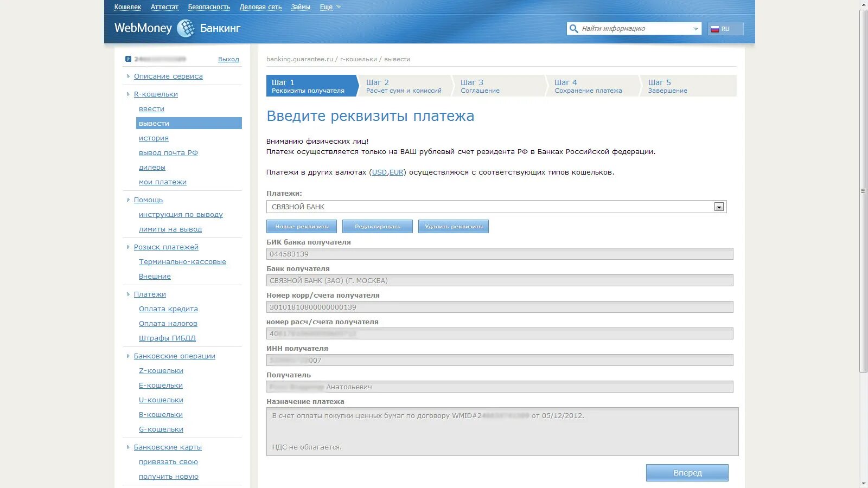This screenshot has height=488, width=868.
Task: Click the Найти информацию search field
Action: click(635, 29)
